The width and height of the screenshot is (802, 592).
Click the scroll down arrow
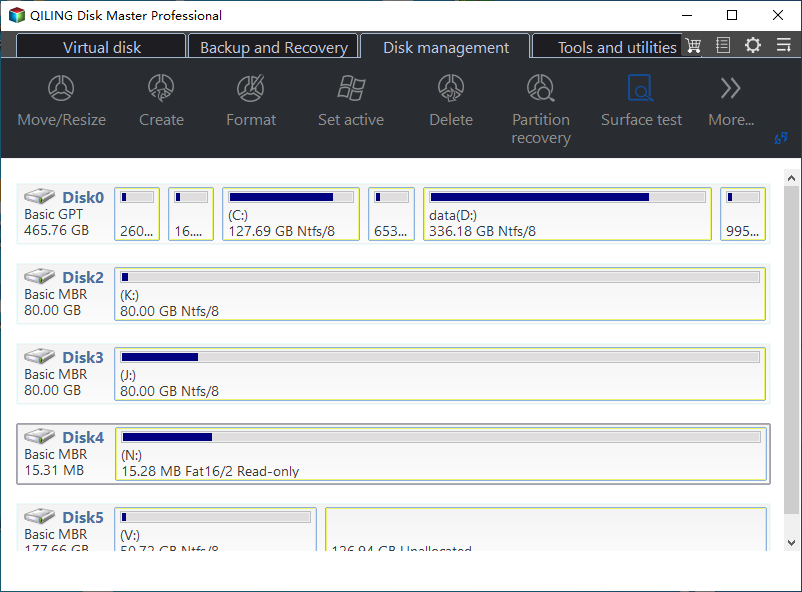coord(791,543)
